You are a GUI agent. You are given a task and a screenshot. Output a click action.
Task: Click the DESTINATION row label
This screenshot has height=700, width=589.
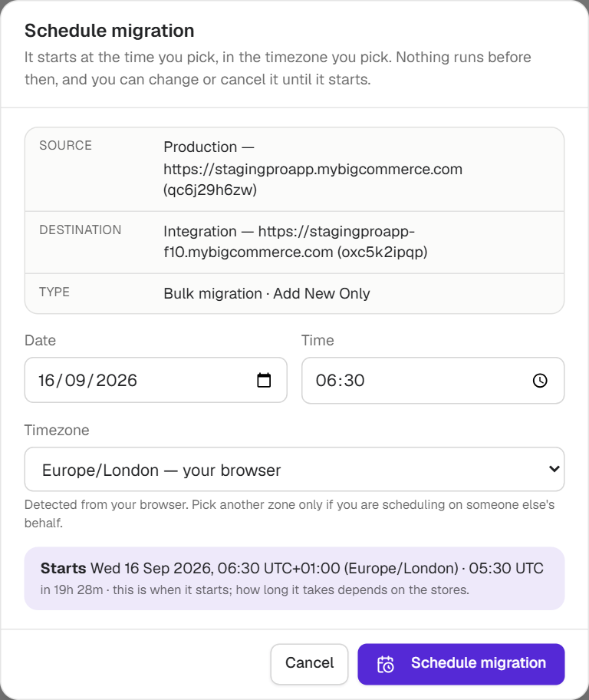click(x=81, y=230)
